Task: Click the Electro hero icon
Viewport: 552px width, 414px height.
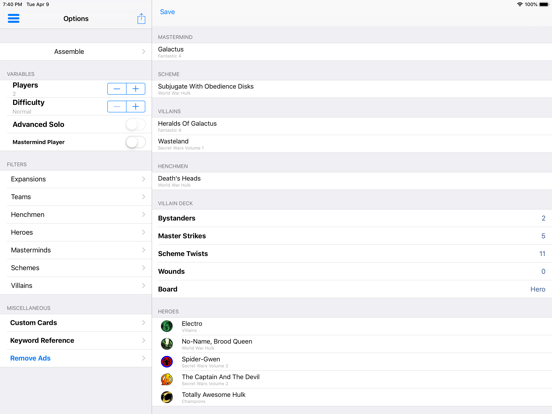Action: pyautogui.click(x=167, y=326)
